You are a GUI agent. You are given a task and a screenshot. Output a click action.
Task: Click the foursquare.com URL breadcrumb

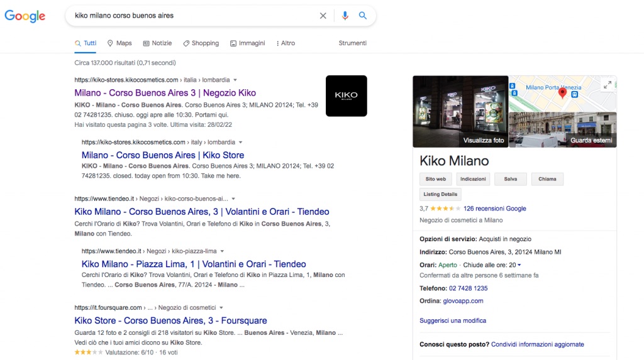pyautogui.click(x=145, y=307)
